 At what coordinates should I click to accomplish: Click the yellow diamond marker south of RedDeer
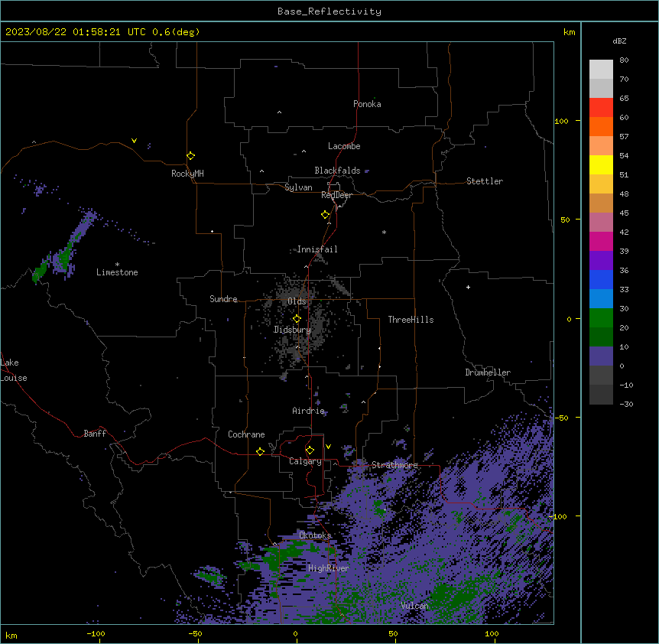point(325,215)
